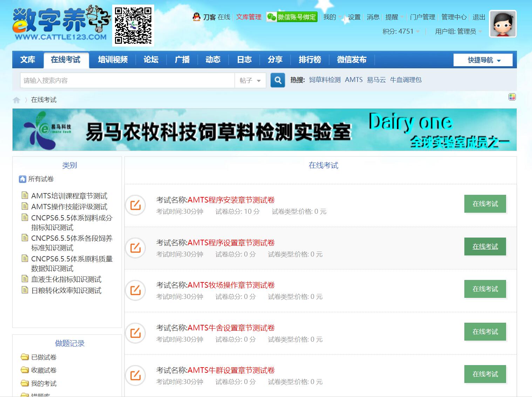Start 在线考试 for AMTS牧场操作章节测试卷
532x397 pixels.
(485, 289)
